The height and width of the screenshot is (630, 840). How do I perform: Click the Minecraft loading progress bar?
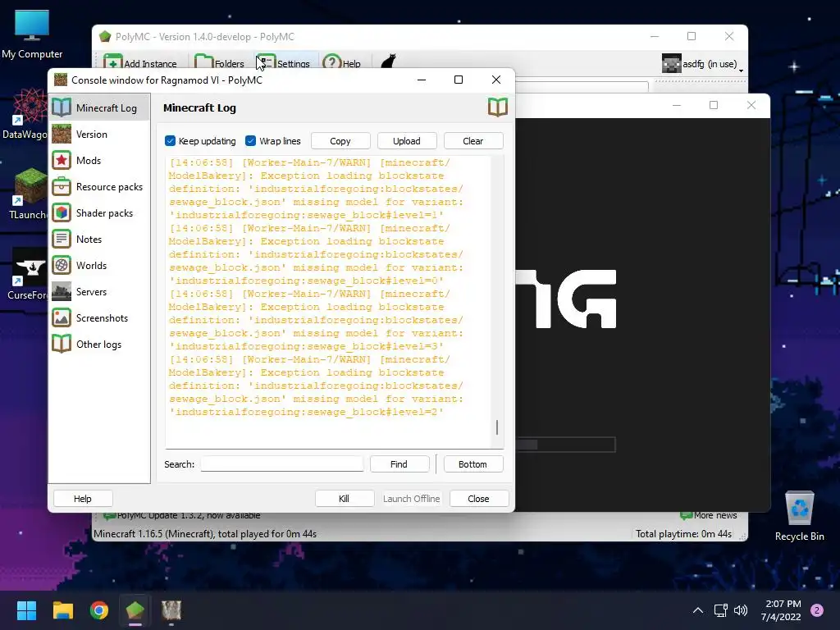coord(565,444)
